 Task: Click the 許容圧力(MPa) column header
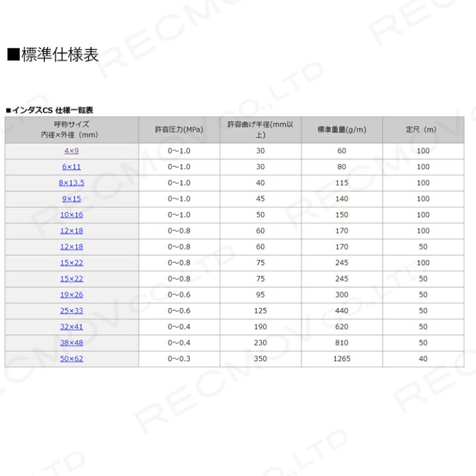tap(179, 130)
